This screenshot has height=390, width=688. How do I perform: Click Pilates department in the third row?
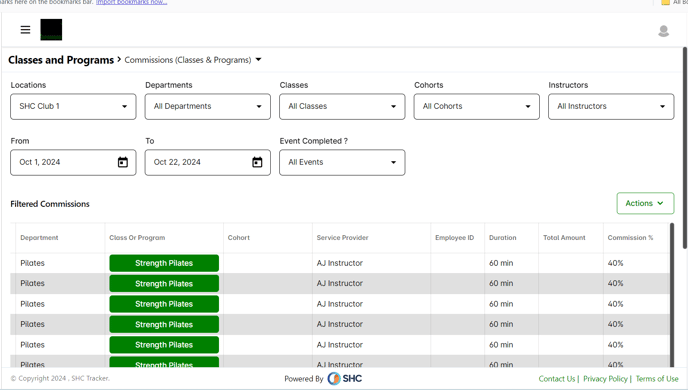point(32,304)
